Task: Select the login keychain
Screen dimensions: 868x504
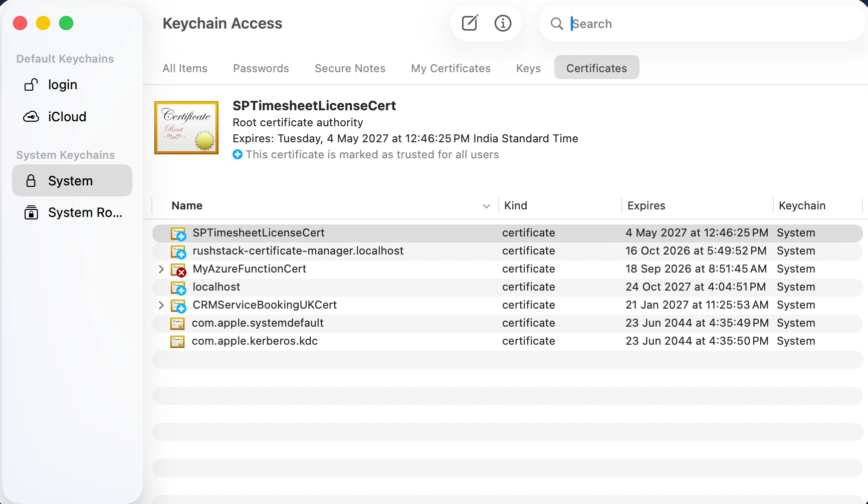Action: coord(72,85)
